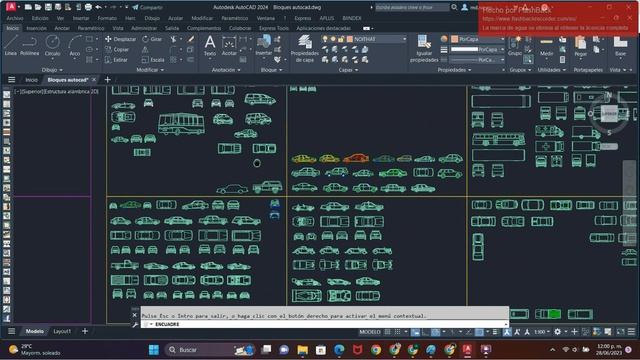Expand the Bloque panel dropdown
Viewport: 640px width, 360px height.
pos(271,70)
